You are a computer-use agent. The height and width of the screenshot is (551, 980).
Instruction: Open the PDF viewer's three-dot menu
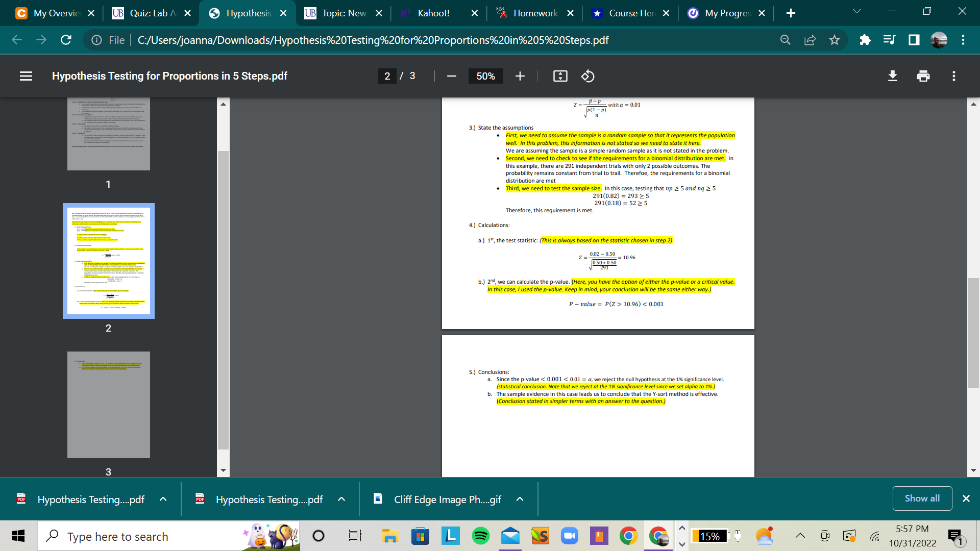click(953, 76)
